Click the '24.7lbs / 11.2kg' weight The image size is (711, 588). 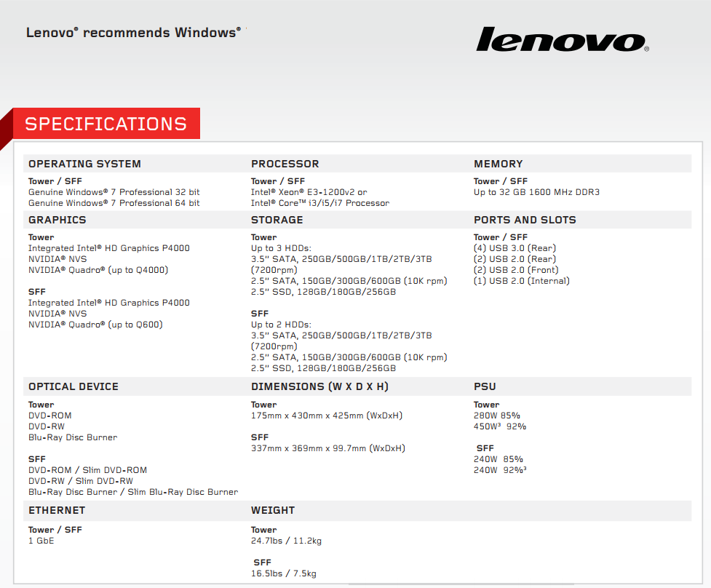pos(286,541)
